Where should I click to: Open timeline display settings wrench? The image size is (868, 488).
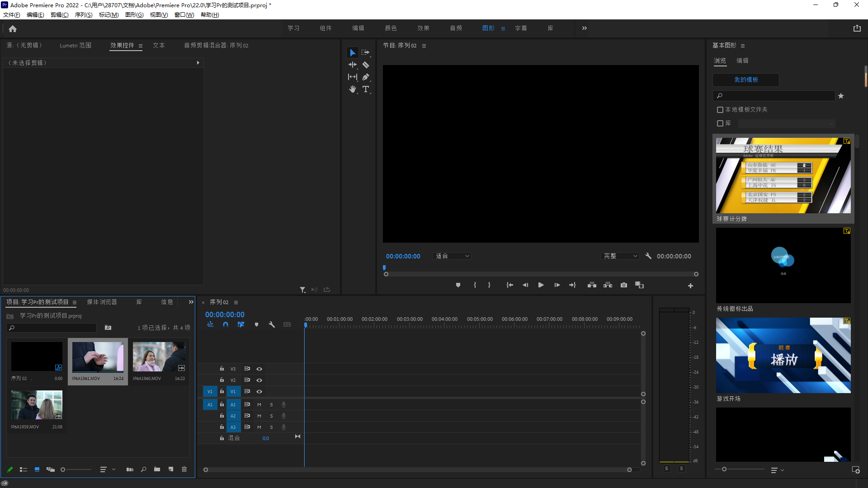coord(272,324)
